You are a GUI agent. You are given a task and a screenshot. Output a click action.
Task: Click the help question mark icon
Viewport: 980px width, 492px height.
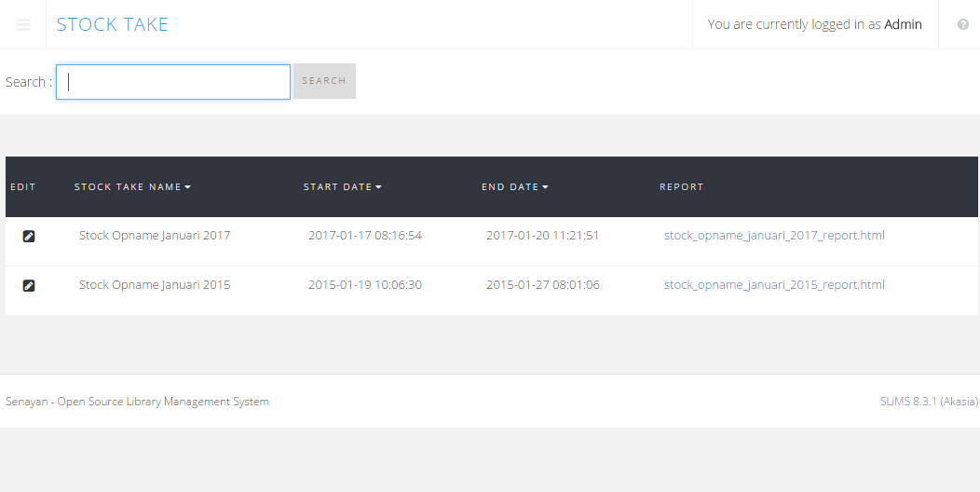click(963, 25)
